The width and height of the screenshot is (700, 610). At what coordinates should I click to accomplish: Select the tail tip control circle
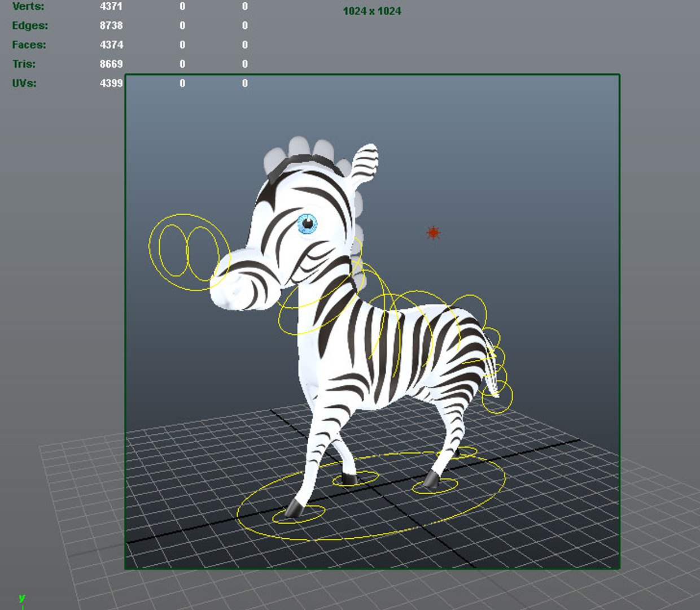(497, 397)
